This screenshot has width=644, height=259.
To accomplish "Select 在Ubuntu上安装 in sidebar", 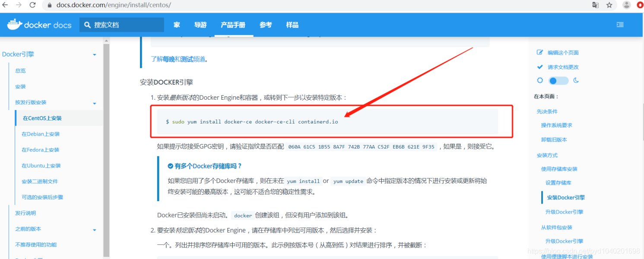I will click(x=41, y=166).
